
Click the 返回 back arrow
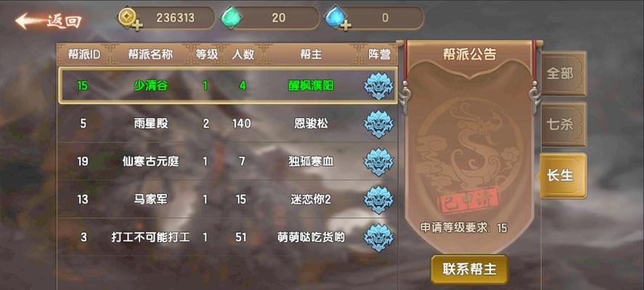[x=49, y=21]
